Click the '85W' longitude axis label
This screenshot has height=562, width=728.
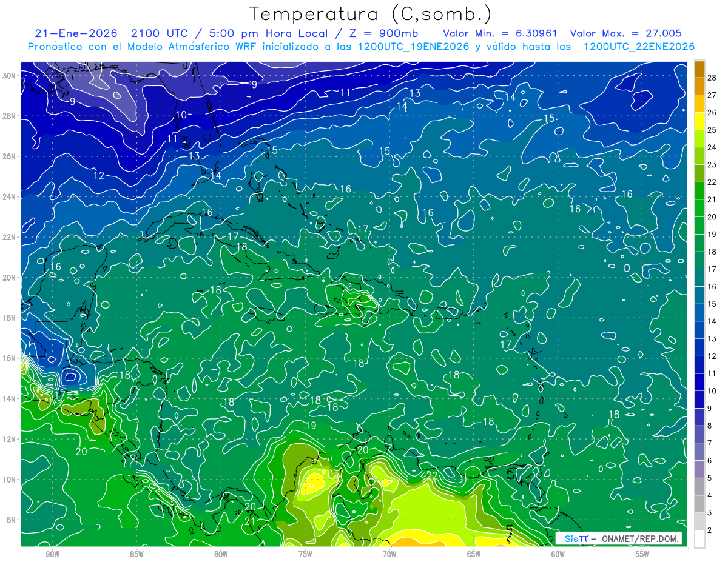pos(136,554)
